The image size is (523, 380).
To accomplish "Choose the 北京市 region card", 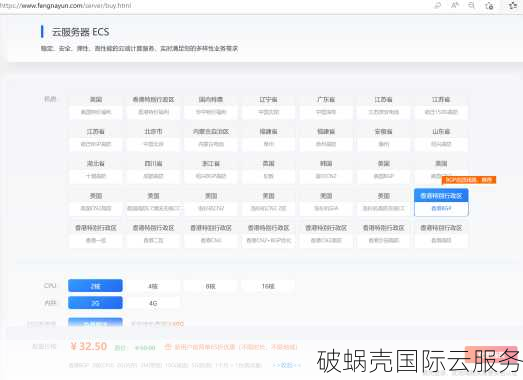I will click(x=153, y=138).
